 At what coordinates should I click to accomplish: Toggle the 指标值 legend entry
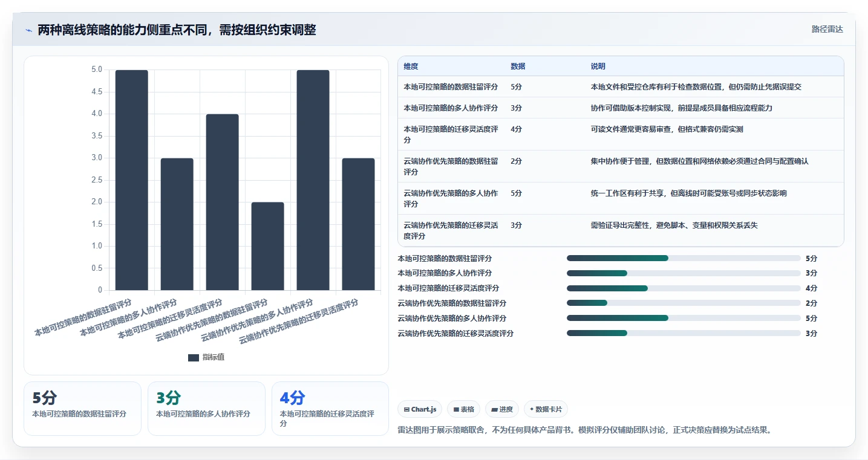click(206, 357)
